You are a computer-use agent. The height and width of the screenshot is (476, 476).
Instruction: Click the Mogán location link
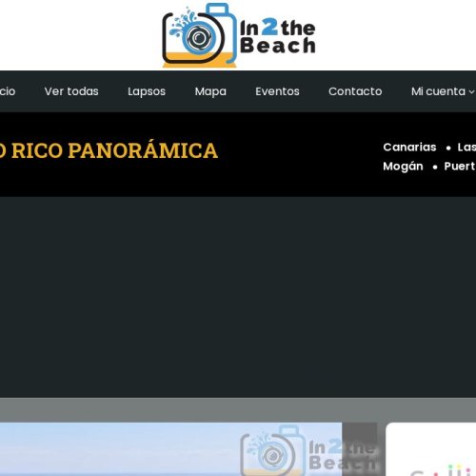click(403, 167)
